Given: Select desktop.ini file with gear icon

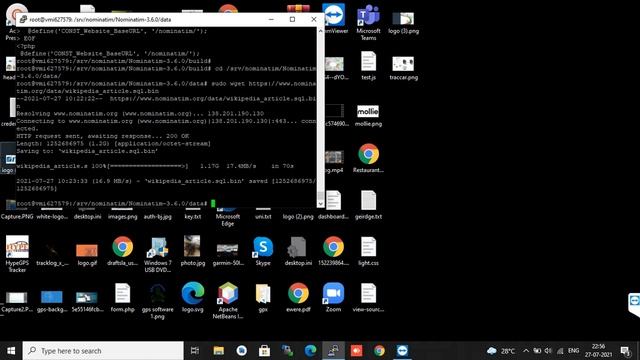Looking at the screenshot, I should pyautogui.click(x=298, y=251).
